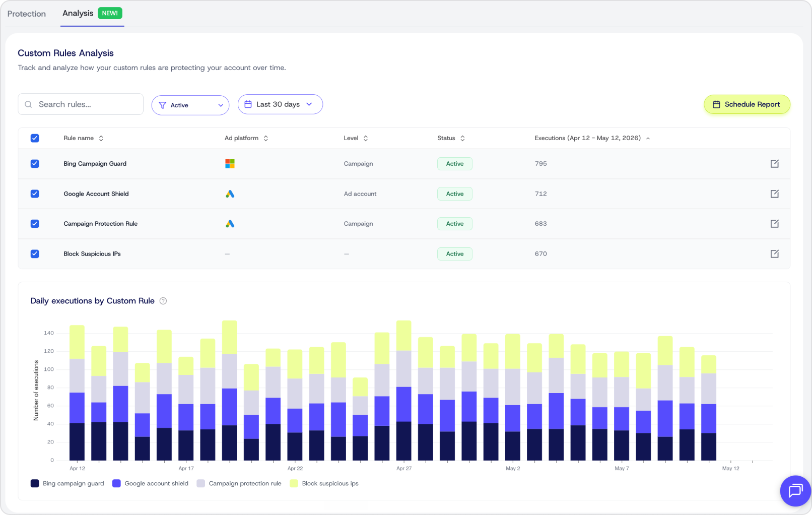This screenshot has height=515, width=812.
Task: Click the Ad account level cell
Action: click(360, 194)
